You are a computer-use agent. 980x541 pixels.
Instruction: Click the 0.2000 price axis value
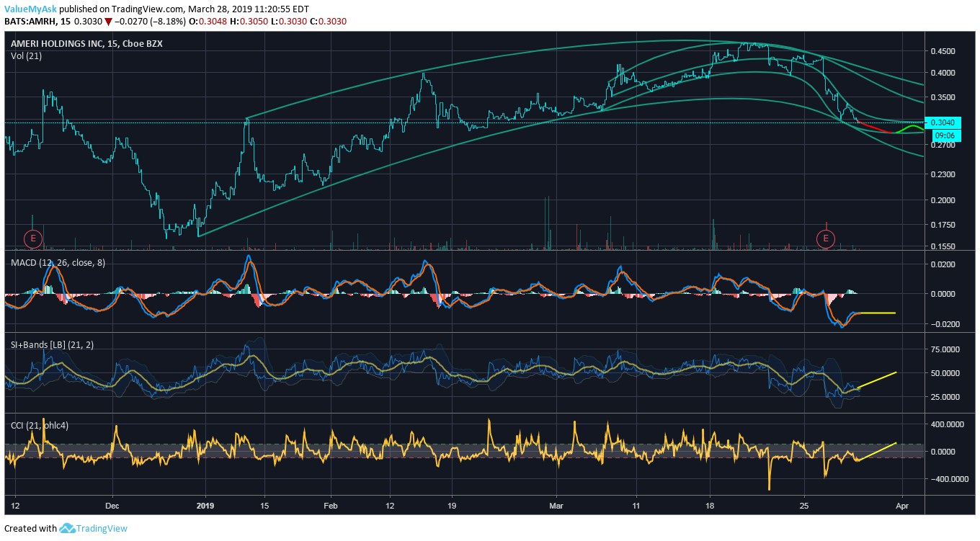[x=943, y=200]
